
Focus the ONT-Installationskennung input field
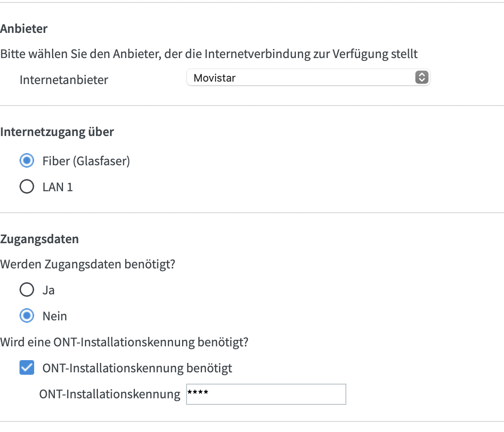pyautogui.click(x=266, y=394)
